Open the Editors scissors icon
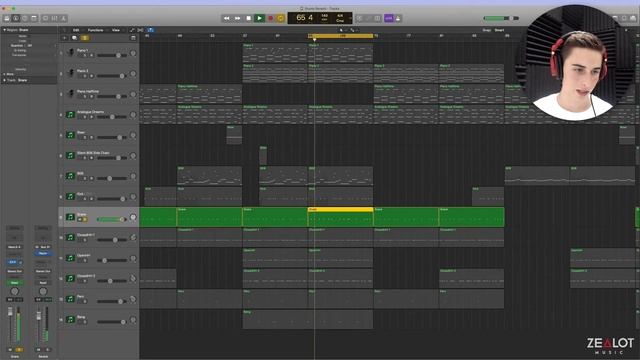Screen dimensions: 640x360 (63, 18)
